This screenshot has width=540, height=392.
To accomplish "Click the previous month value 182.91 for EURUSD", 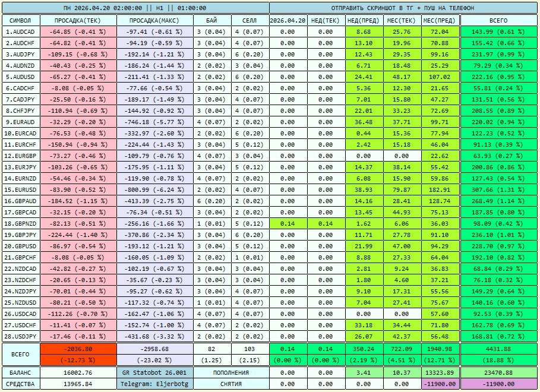I will tap(440, 190).
